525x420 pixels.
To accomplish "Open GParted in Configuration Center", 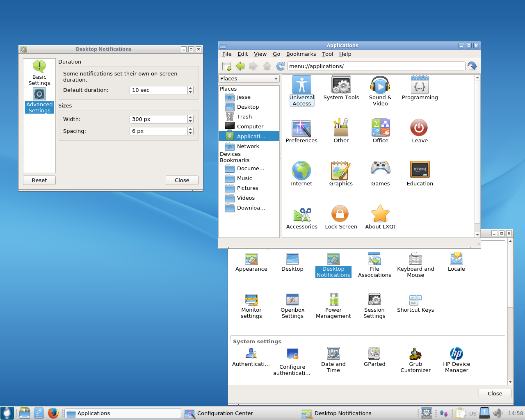I will pos(374,357).
